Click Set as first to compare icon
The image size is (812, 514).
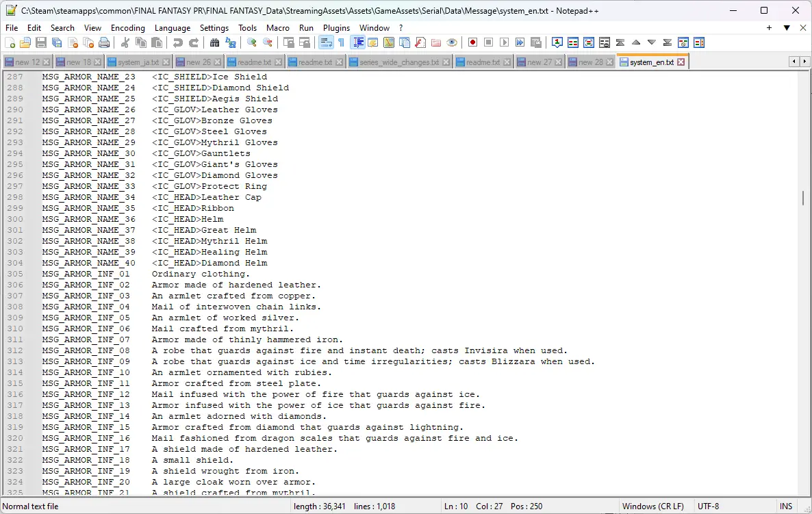pos(557,43)
